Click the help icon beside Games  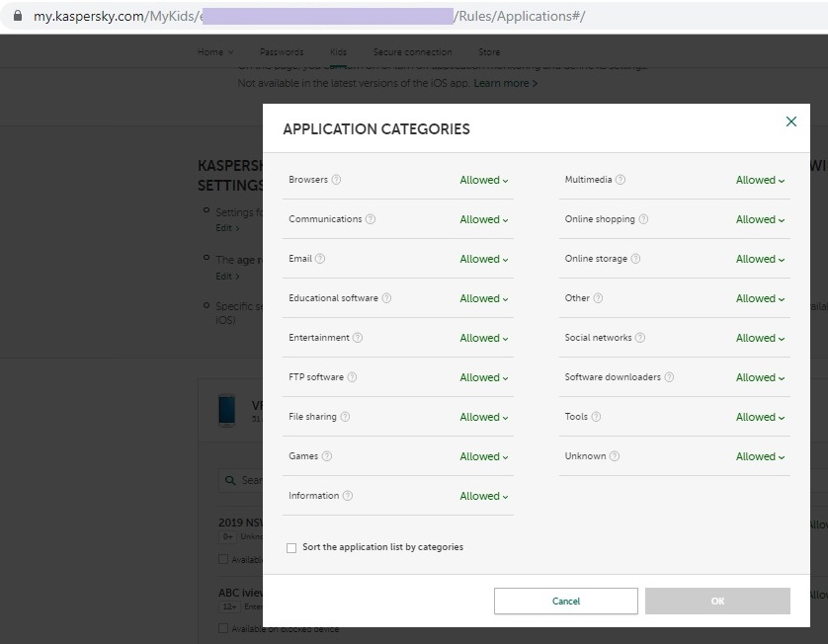pyautogui.click(x=327, y=456)
